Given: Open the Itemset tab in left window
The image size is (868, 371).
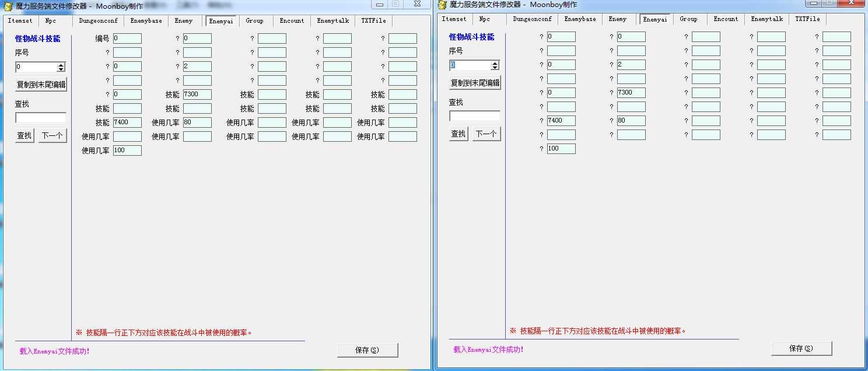Looking at the screenshot, I should (x=20, y=21).
